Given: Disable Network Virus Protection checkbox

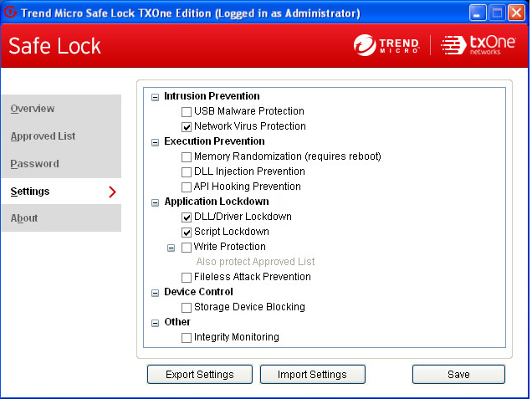Looking at the screenshot, I should pos(187,126).
